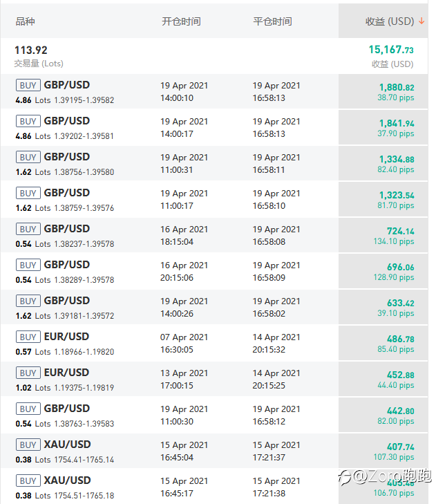Image resolution: width=436 pixels, height=504 pixels.
Task: Click the 收益 (USD) column header label
Action: [x=389, y=21]
